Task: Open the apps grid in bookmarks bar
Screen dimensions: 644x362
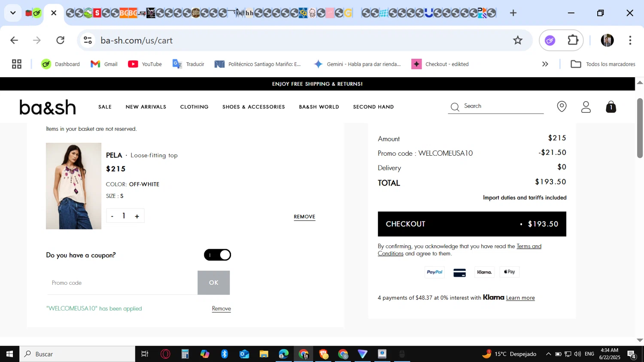Action: pyautogui.click(x=17, y=64)
